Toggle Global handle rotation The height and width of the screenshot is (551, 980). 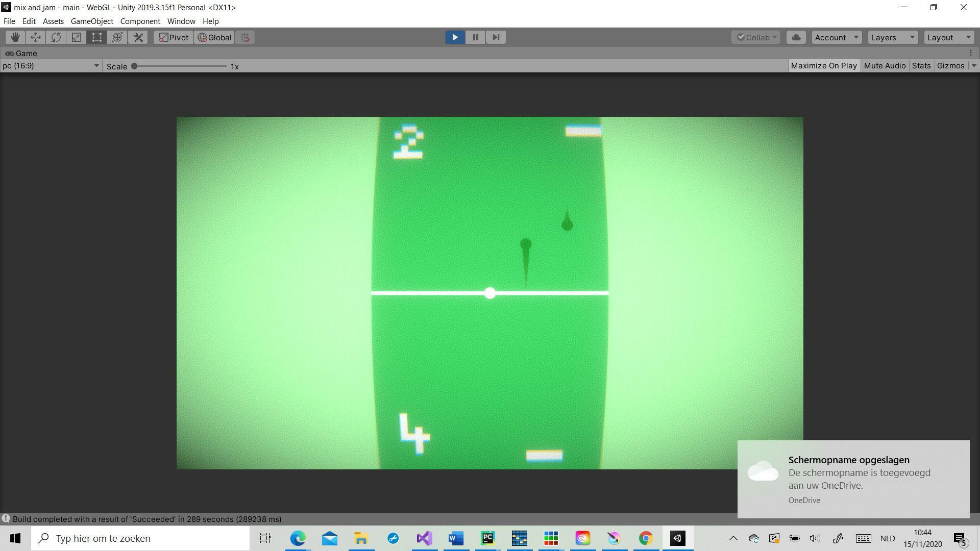tap(214, 37)
